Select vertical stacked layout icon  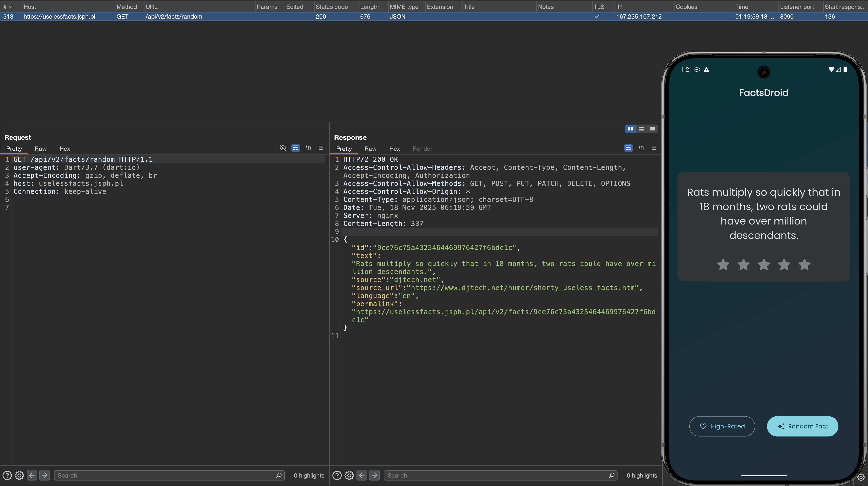642,129
